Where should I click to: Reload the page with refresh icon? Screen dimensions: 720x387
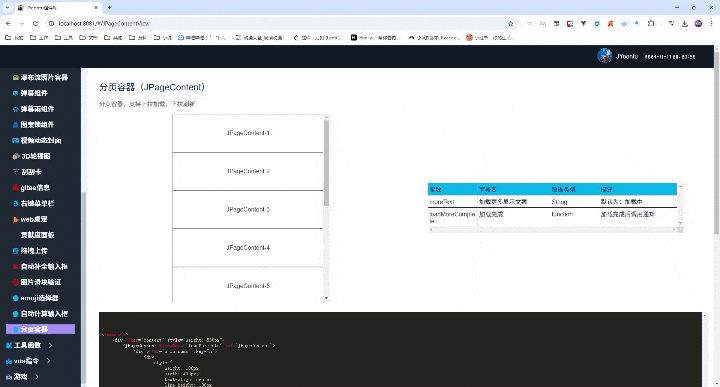pos(35,23)
